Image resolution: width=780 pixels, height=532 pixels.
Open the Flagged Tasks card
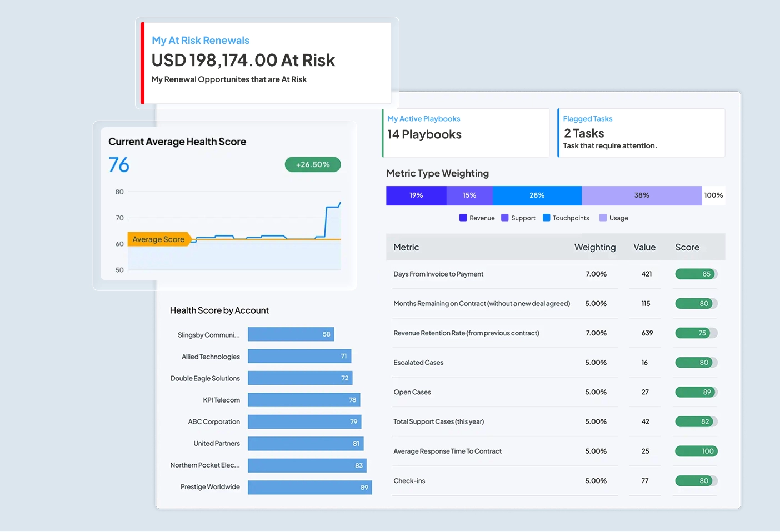coord(641,133)
